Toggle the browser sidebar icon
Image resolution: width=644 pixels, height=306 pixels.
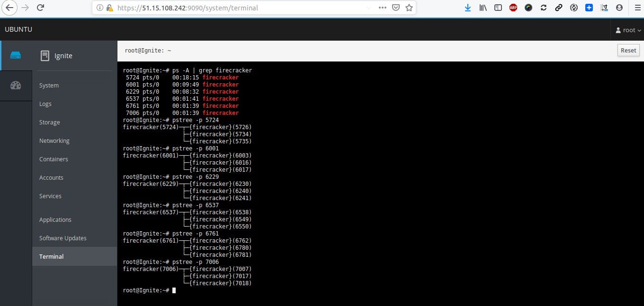pyautogui.click(x=498, y=8)
